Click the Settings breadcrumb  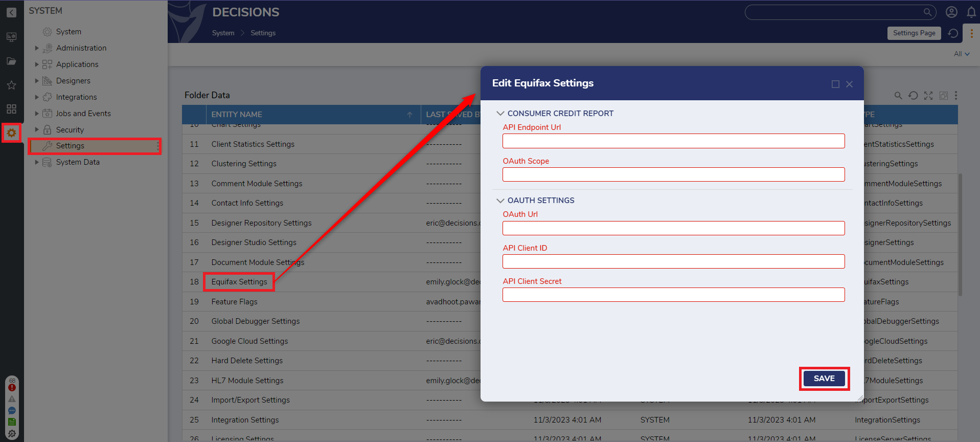pos(263,33)
